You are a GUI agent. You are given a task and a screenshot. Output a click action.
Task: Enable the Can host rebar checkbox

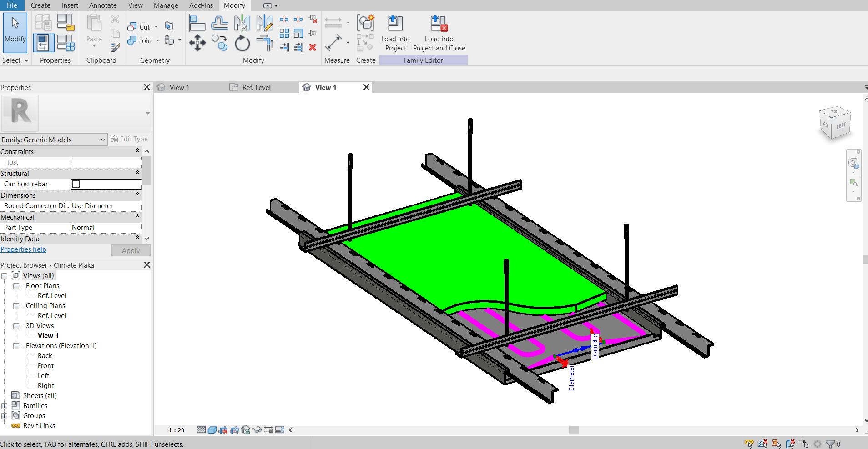(x=76, y=184)
